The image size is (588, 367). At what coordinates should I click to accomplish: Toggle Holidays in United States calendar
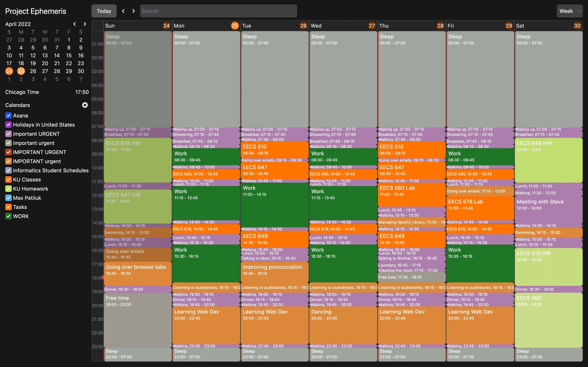tap(8, 125)
